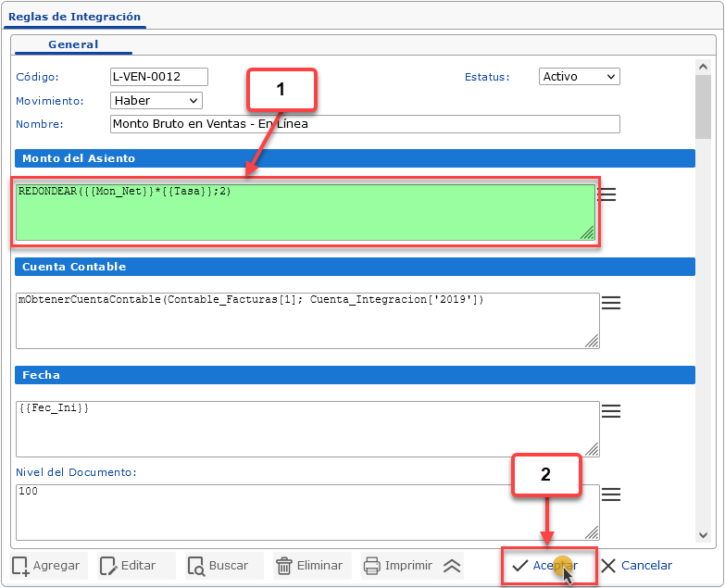Open hamburger menu beside Cuenta Contable field

coord(611,303)
